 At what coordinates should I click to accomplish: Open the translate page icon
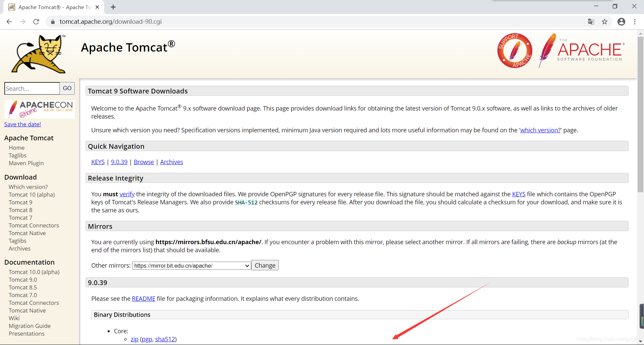(591, 22)
